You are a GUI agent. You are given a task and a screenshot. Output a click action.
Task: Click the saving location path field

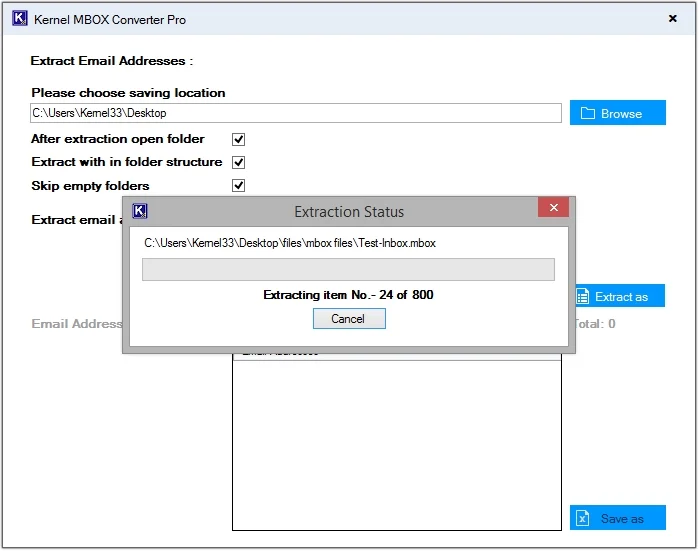pyautogui.click(x=296, y=113)
